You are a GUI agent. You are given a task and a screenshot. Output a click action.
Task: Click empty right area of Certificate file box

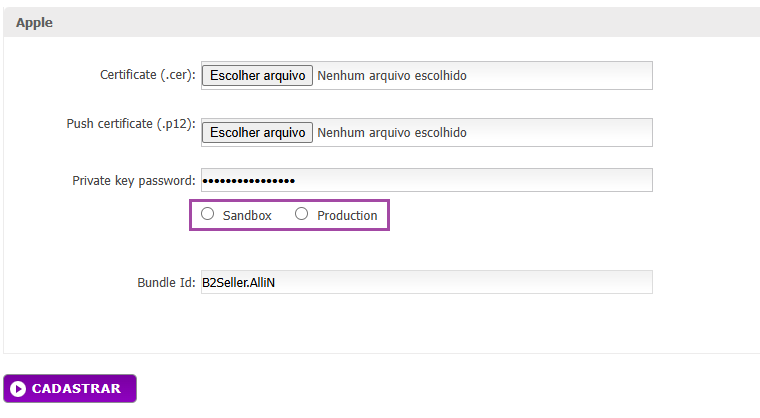pyautogui.click(x=570, y=75)
